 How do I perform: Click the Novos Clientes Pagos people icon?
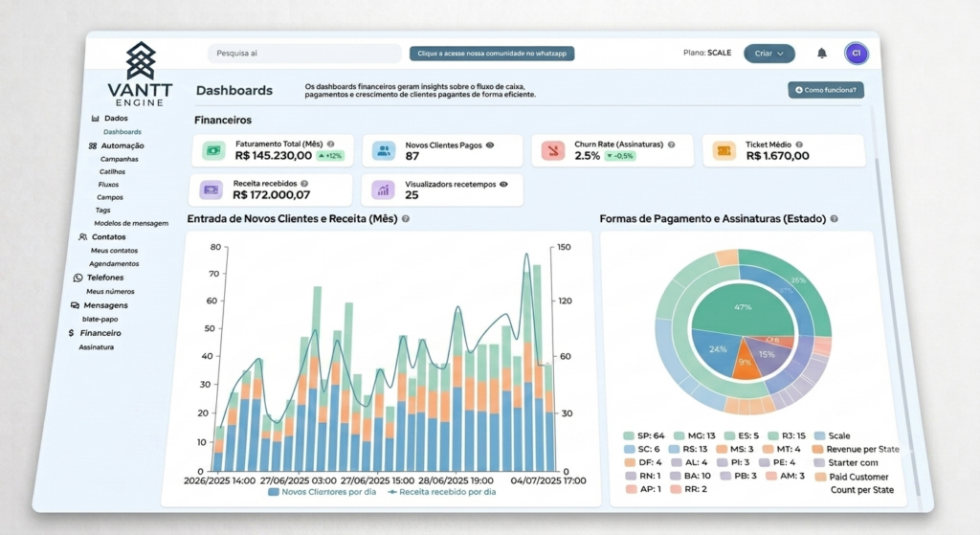tap(384, 150)
